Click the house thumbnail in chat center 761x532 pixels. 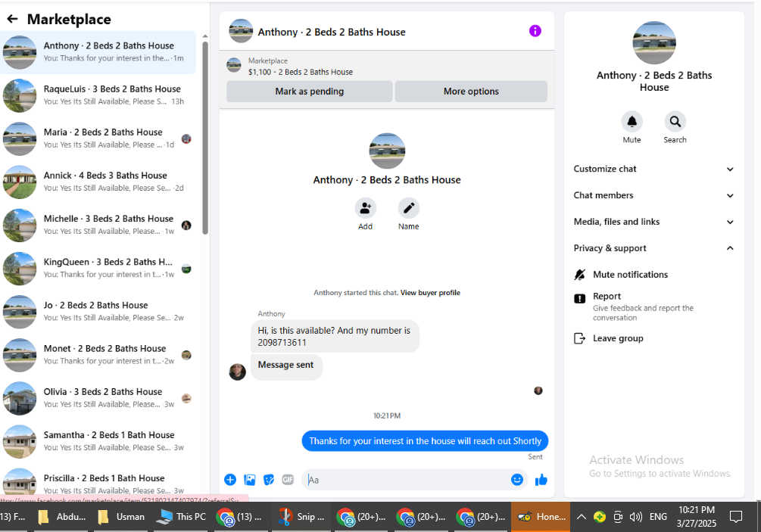click(x=387, y=151)
